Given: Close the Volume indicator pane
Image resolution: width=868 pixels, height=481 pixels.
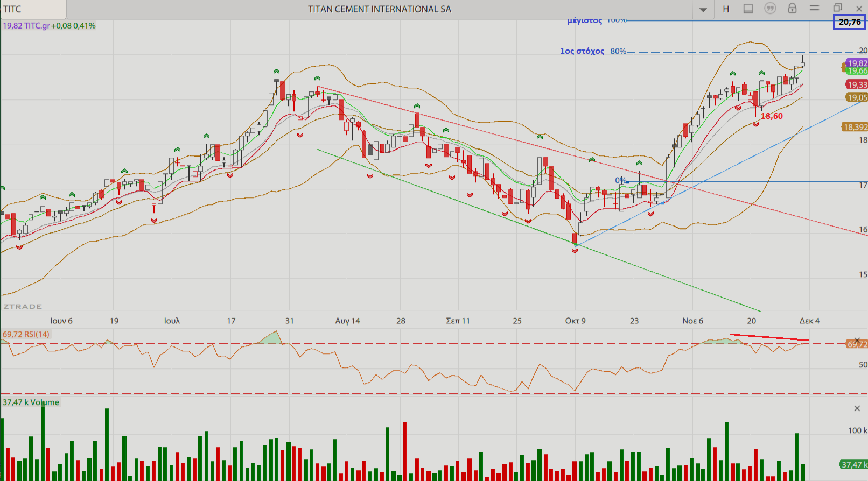Looking at the screenshot, I should 857,408.
